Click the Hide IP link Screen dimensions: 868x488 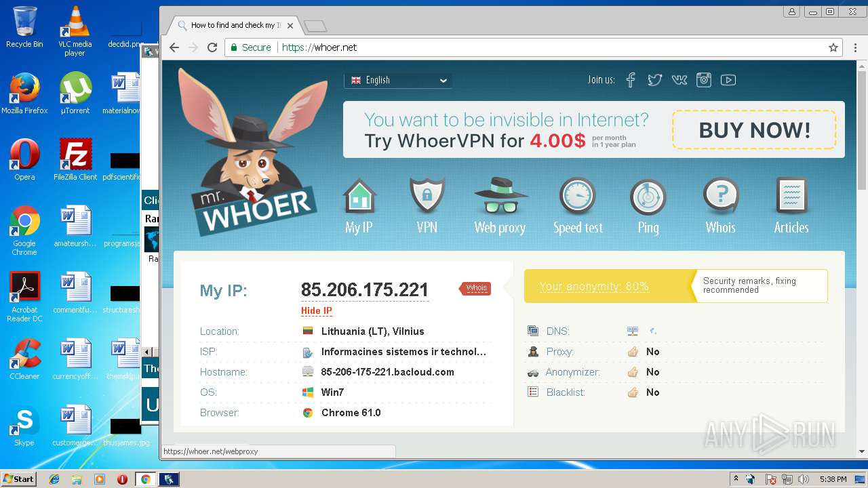[x=317, y=311]
